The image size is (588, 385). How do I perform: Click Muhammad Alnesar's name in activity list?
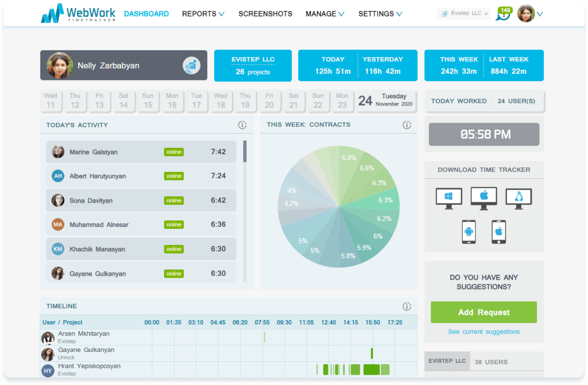point(99,225)
